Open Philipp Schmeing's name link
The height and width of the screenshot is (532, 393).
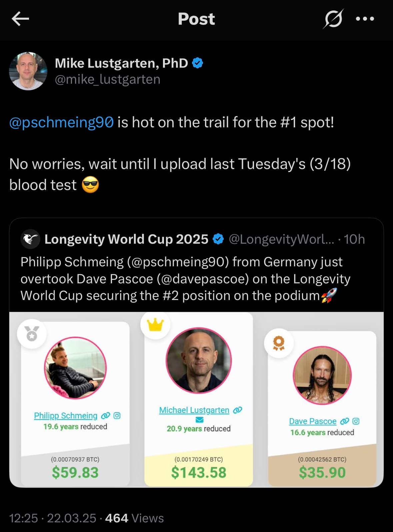click(66, 416)
